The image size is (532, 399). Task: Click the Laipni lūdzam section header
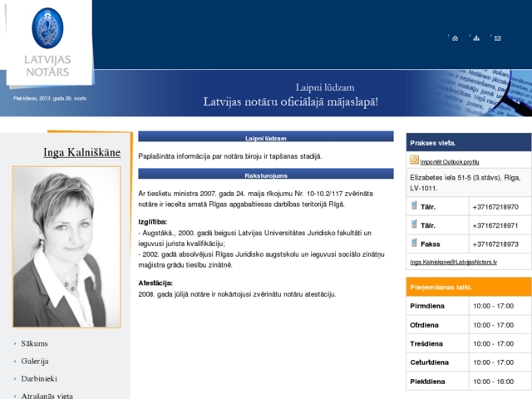[266, 136]
